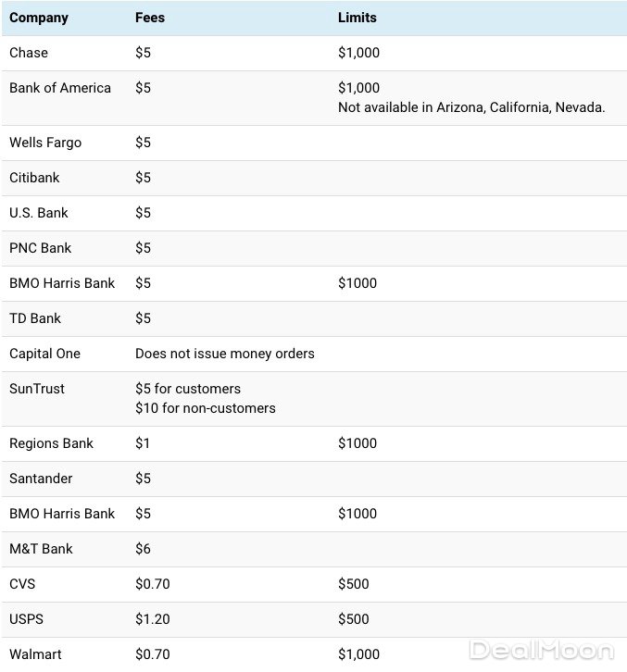Click the "$10 for non-customers" fee text
Viewport: 627px width, 672px height.
tap(206, 408)
